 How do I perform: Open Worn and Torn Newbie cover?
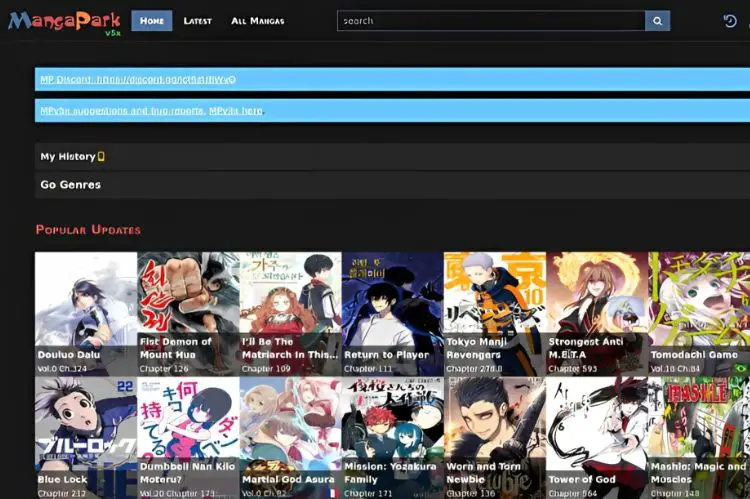pos(495,438)
